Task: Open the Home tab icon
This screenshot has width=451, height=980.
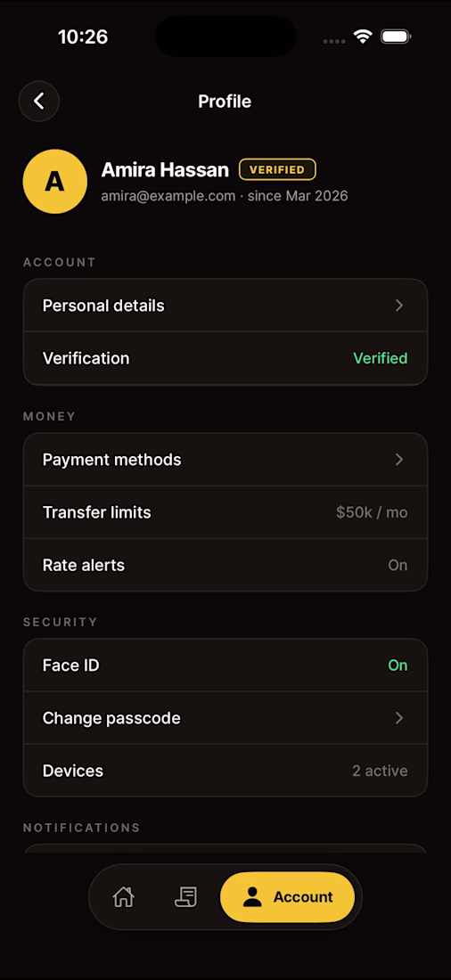Action: (x=123, y=897)
